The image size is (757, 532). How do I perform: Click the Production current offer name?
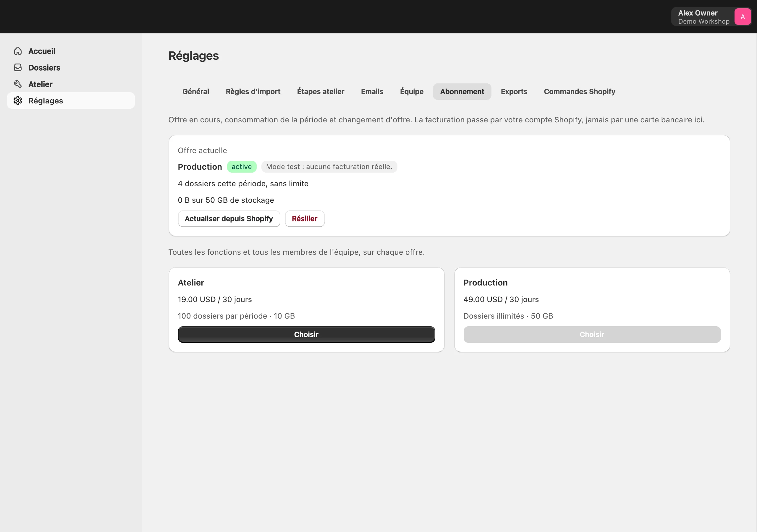(200, 167)
